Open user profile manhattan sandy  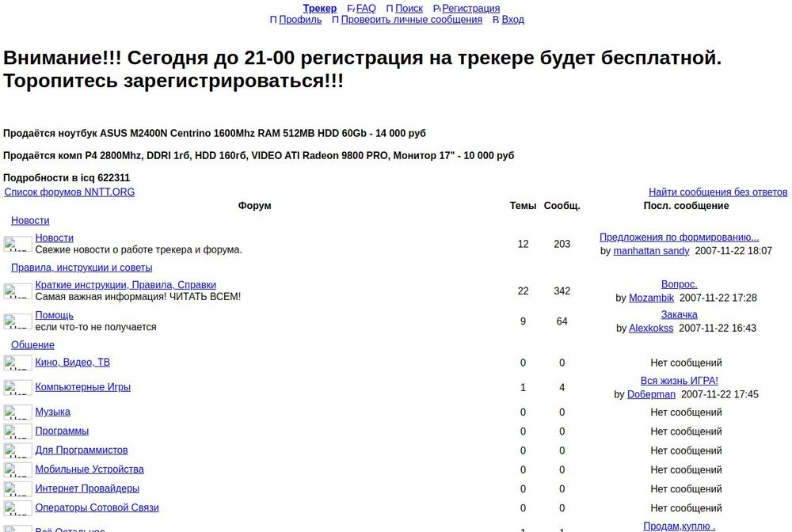[x=651, y=251]
